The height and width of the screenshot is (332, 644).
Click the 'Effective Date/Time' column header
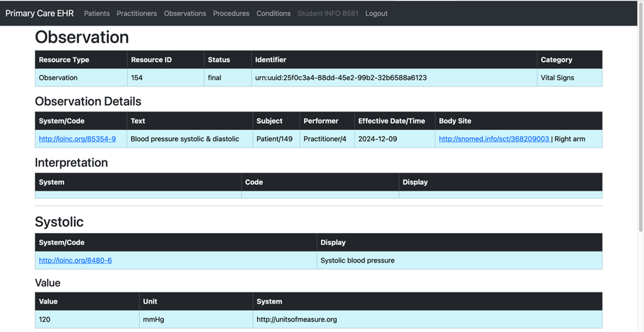[x=395, y=121]
